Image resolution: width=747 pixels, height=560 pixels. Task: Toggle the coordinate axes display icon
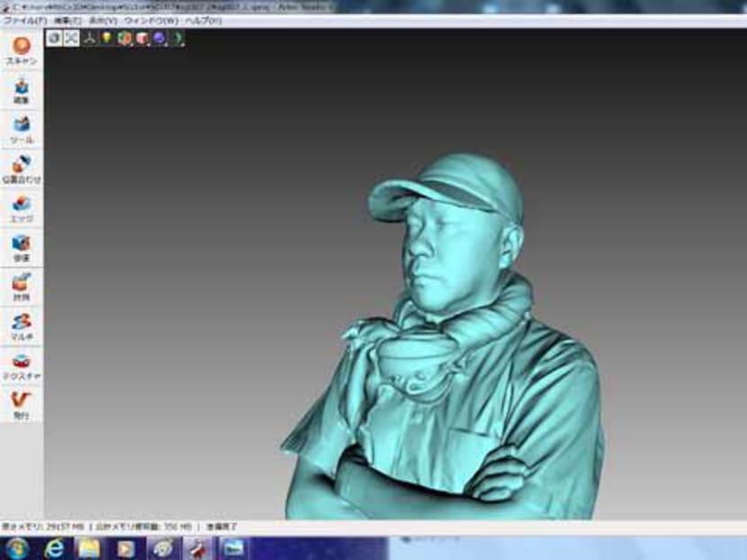pyautogui.click(x=90, y=38)
